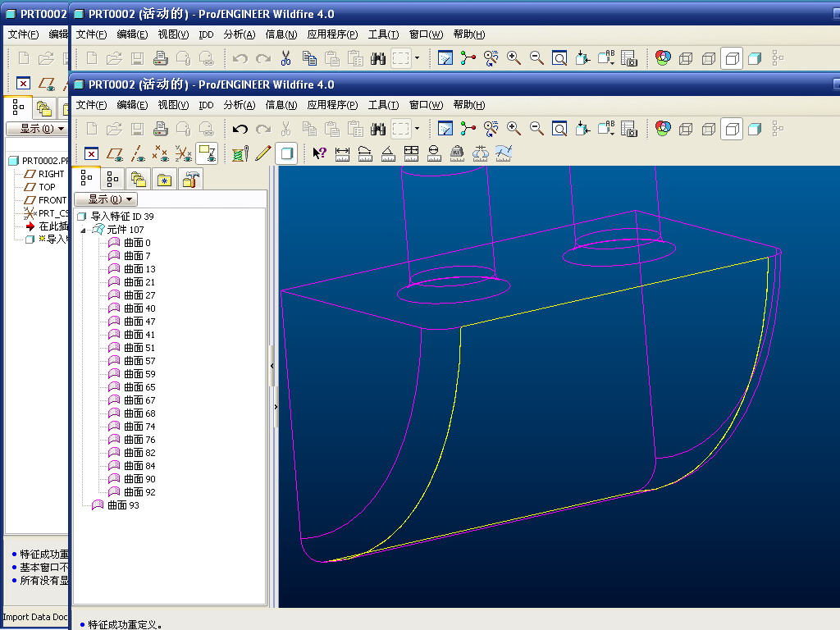This screenshot has width=840, height=630.
Task: Select 曲面 93 in the model tree
Action: coord(123,505)
